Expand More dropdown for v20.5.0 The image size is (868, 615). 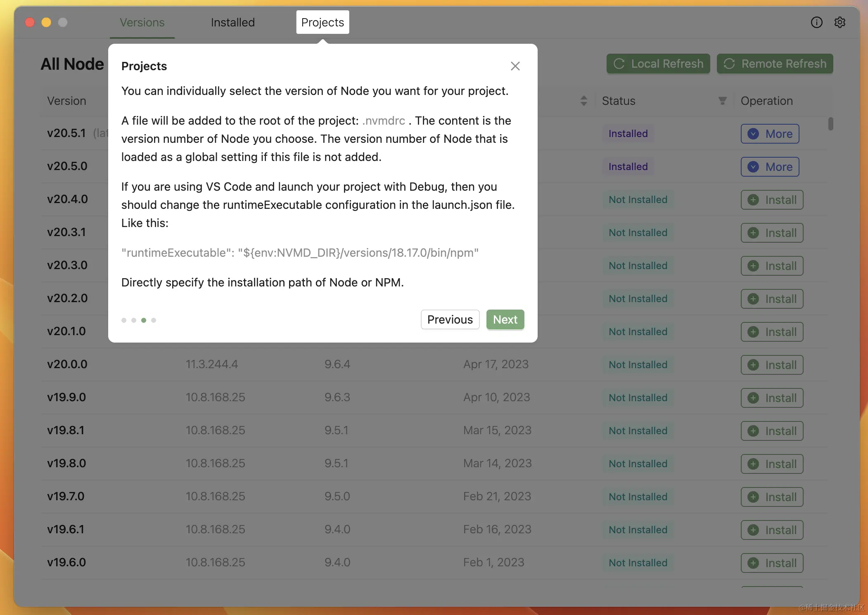point(770,167)
